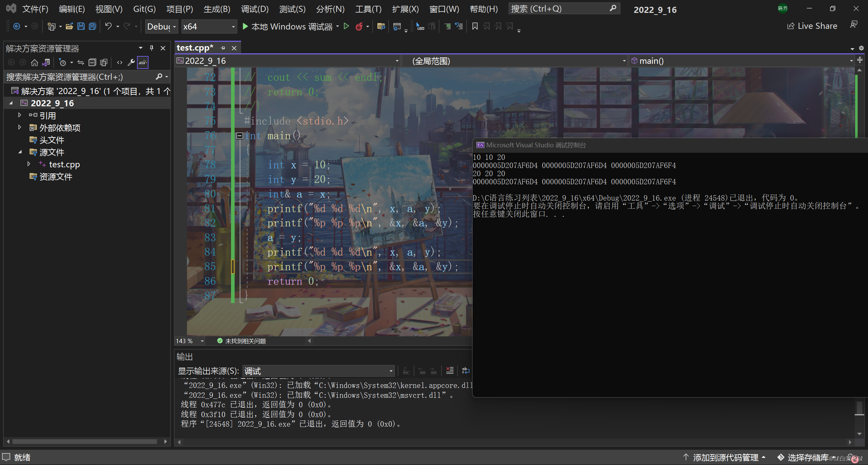Click the settings gear above the editor

pos(861,48)
